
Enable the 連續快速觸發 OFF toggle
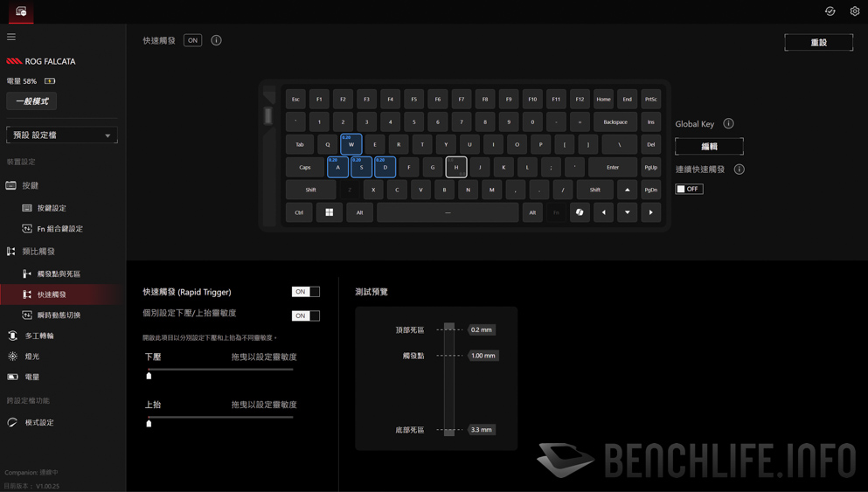[x=689, y=190]
